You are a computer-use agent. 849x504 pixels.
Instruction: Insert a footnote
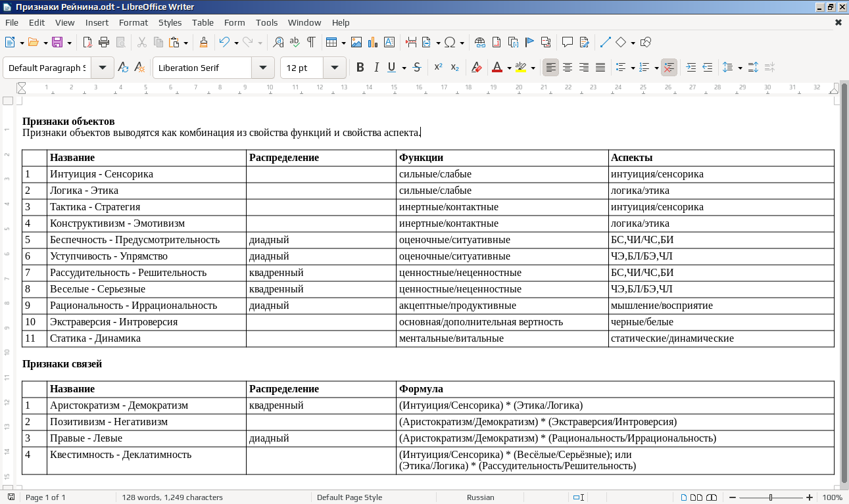[x=497, y=43]
